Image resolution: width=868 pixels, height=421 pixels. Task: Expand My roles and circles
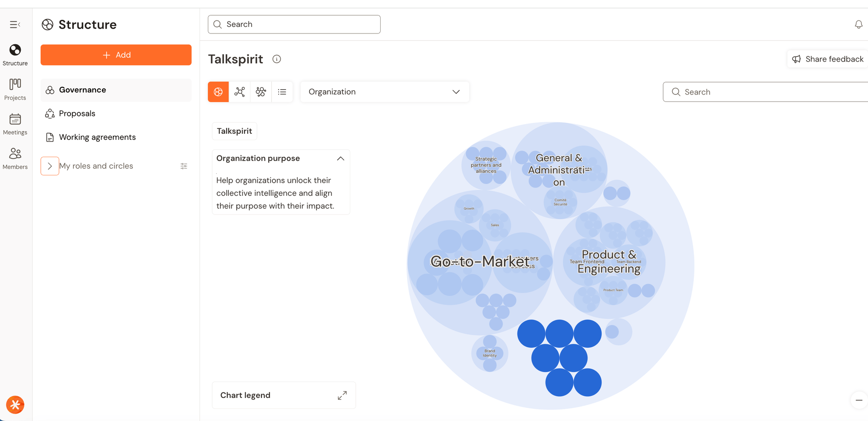click(x=49, y=166)
